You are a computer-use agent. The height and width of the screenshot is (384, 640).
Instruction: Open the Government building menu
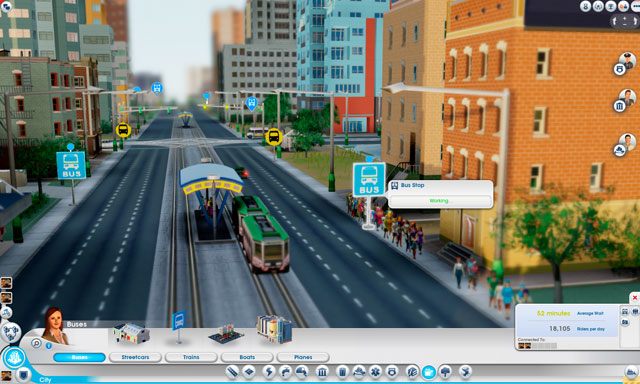click(322, 372)
